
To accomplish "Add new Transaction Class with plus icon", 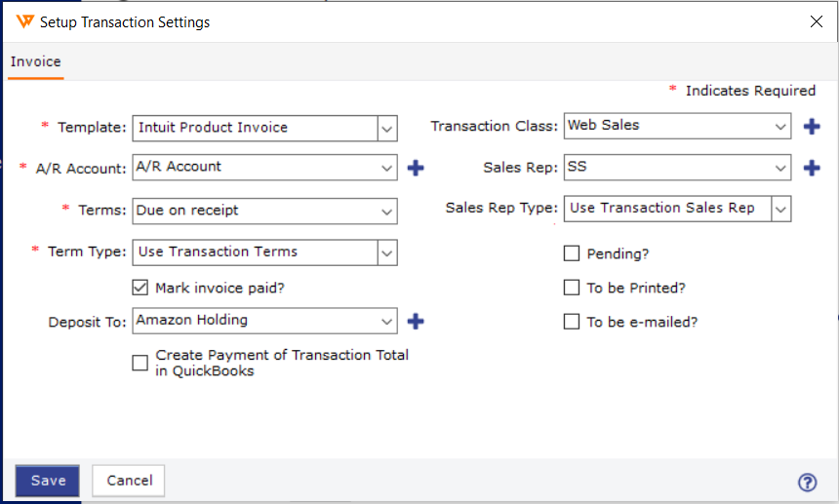I will [x=812, y=126].
